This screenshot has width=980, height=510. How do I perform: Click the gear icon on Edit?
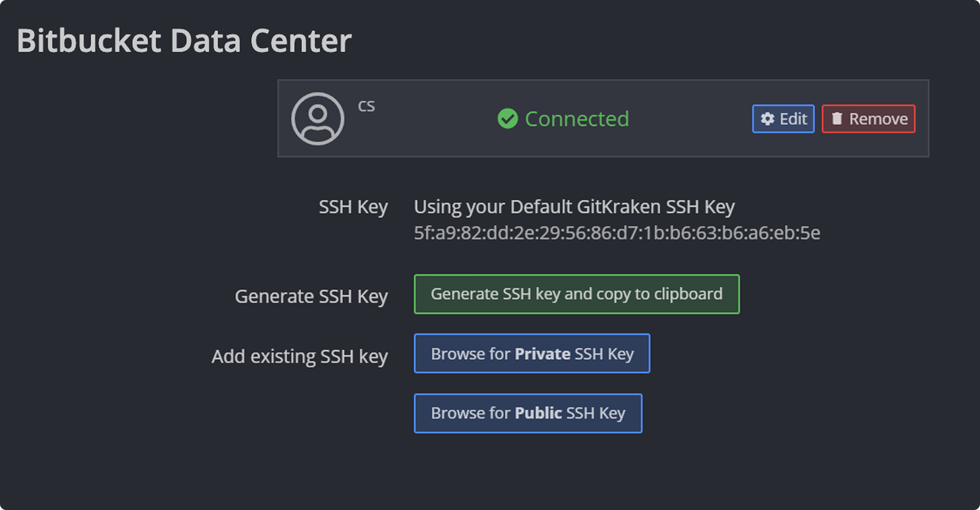pyautogui.click(x=767, y=119)
